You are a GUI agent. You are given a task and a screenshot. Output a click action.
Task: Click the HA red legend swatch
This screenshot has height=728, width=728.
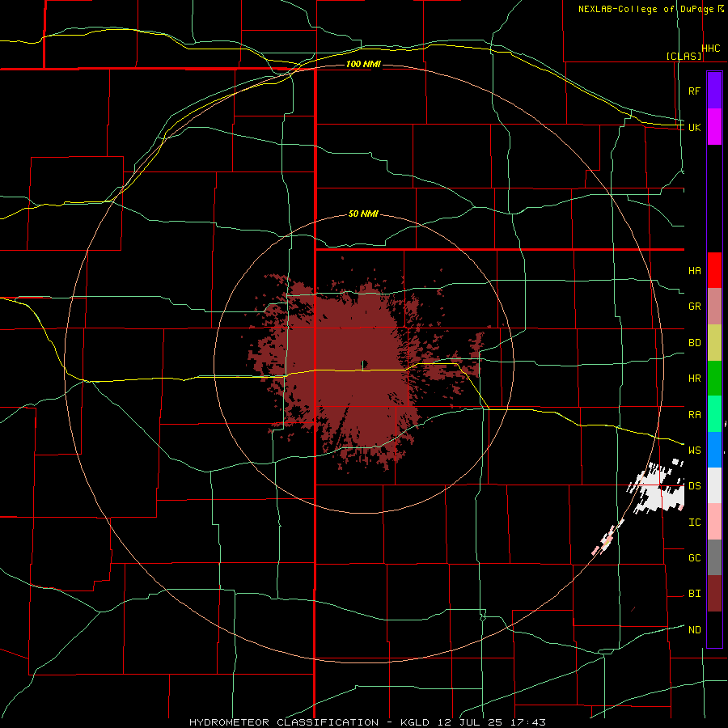[714, 270]
